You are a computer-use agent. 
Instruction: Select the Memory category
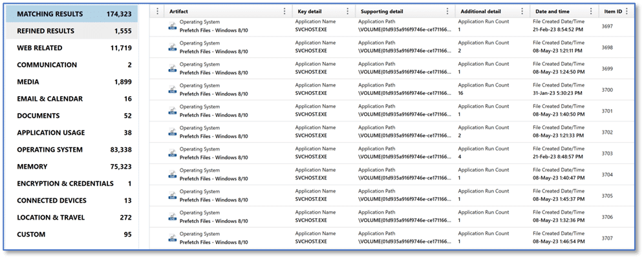coord(72,167)
